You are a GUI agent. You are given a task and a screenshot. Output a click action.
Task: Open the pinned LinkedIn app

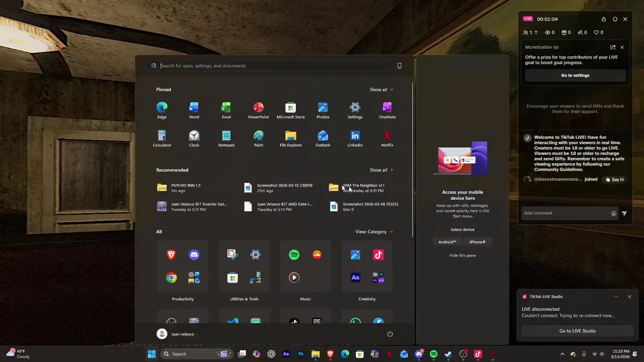coord(355,138)
